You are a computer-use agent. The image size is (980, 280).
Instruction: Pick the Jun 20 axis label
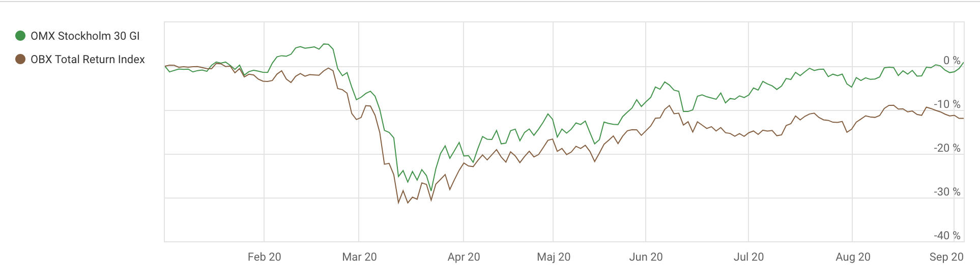click(x=646, y=257)
